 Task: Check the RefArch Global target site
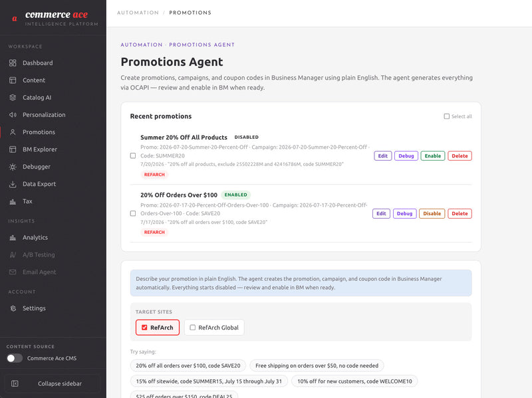(193, 328)
